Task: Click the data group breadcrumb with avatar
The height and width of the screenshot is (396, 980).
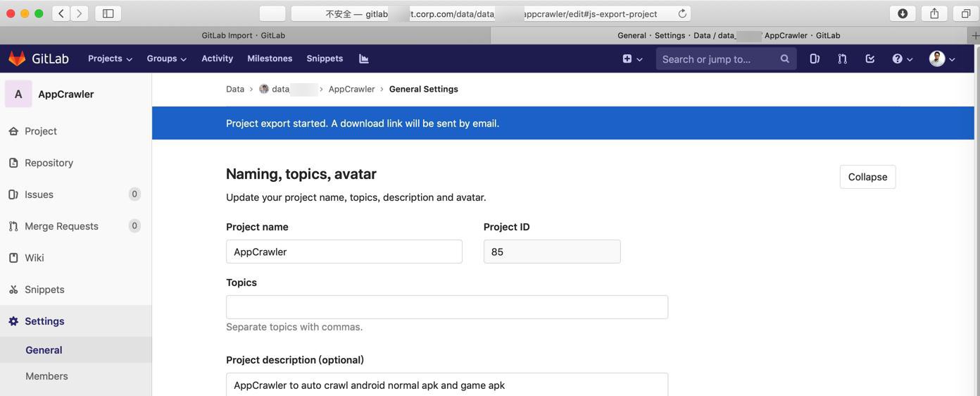Action: pyautogui.click(x=288, y=89)
